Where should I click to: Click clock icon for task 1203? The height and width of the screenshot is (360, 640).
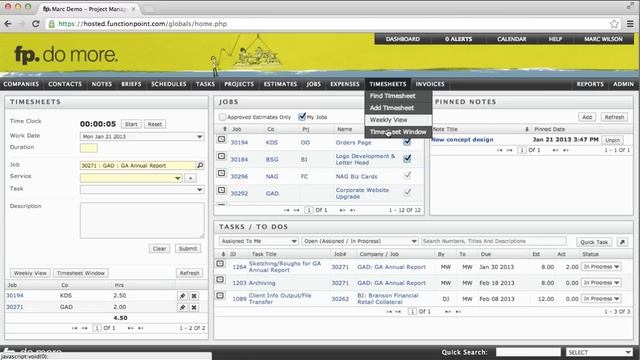220,280
